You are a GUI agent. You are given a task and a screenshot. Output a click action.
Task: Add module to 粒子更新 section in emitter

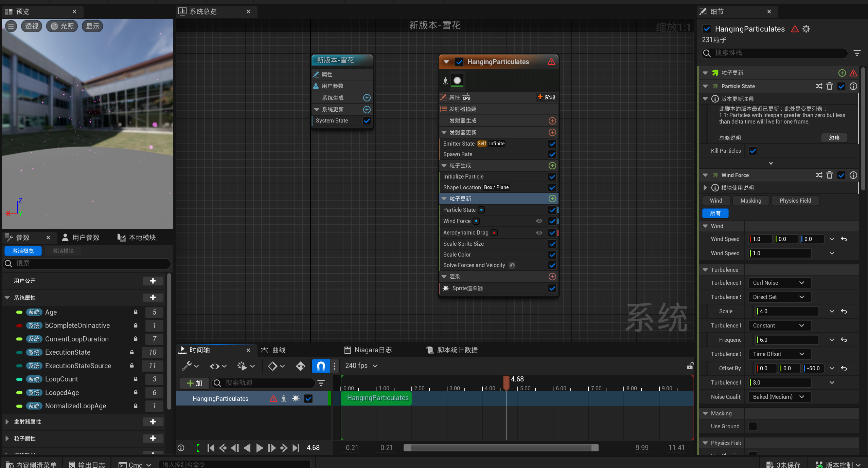coord(552,199)
